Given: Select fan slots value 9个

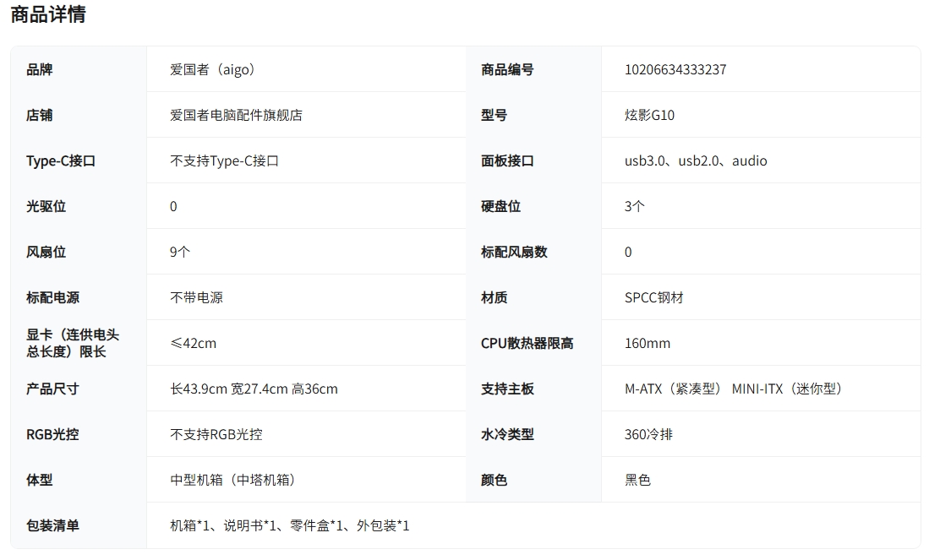Looking at the screenshot, I should tap(180, 253).
